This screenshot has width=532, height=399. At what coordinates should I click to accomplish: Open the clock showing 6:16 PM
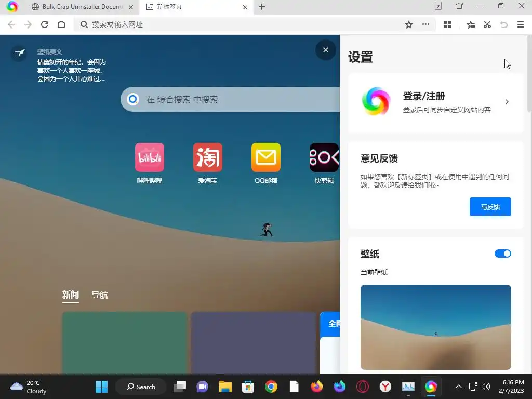[x=511, y=387]
